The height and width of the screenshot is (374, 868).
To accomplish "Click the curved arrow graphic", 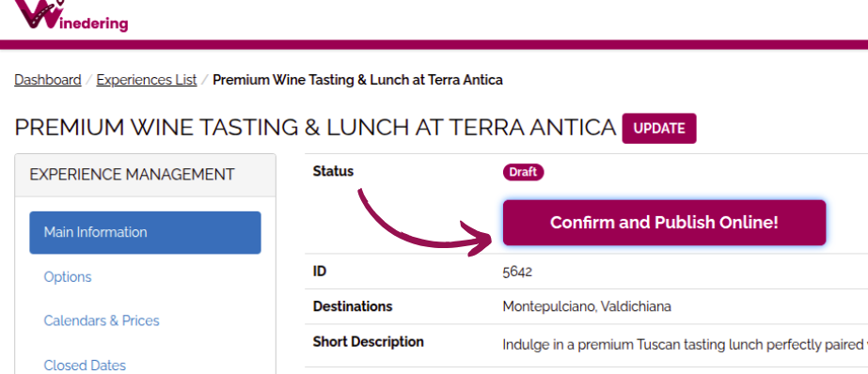I will click(x=424, y=224).
